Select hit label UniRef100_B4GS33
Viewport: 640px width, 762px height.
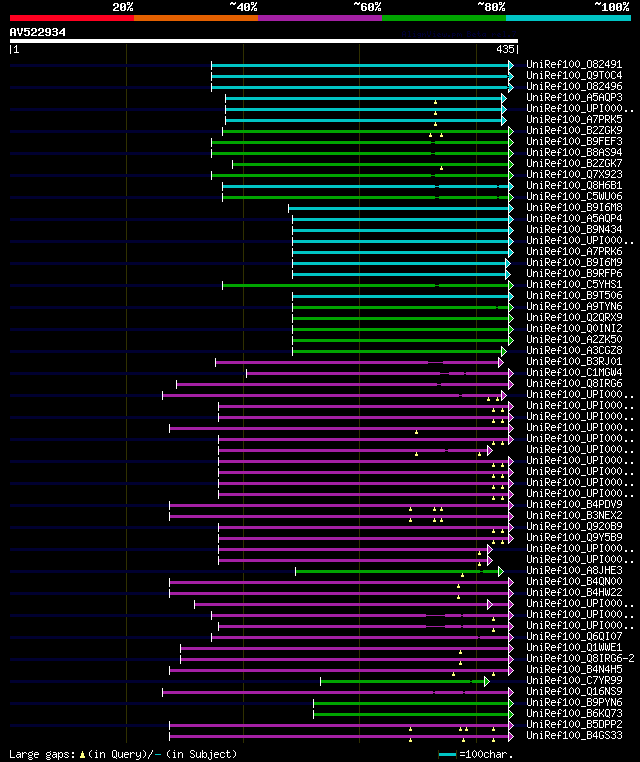(x=574, y=736)
